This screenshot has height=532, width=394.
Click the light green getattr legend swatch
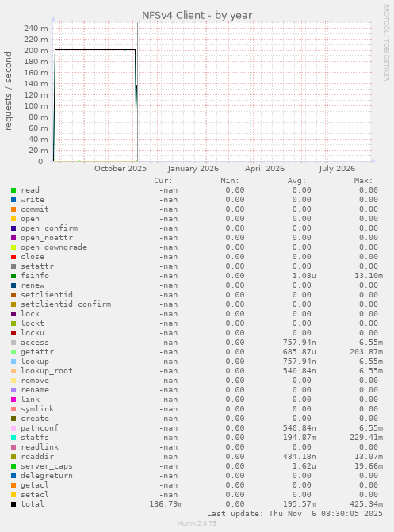coord(13,352)
